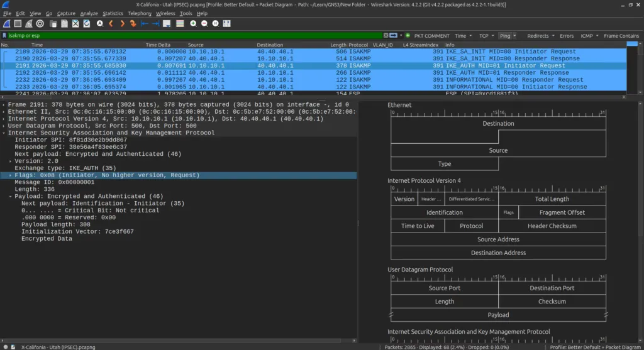
Task: Collapse the ISAKMP protocol tree node
Action: 4,133
